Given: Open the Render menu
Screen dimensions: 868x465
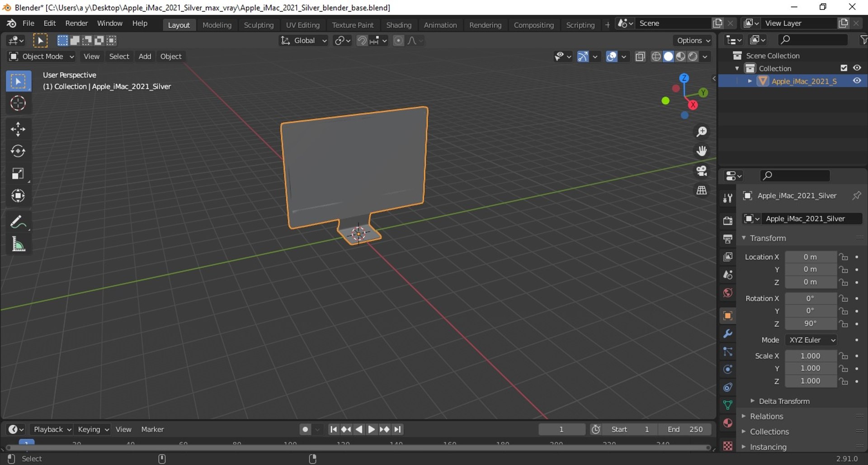Looking at the screenshot, I should (76, 23).
